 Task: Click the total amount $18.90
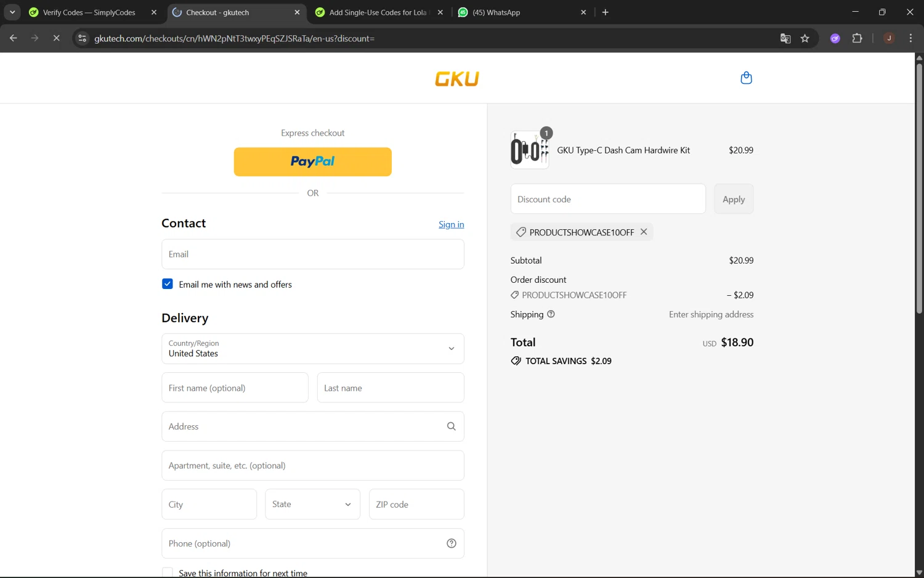(737, 342)
